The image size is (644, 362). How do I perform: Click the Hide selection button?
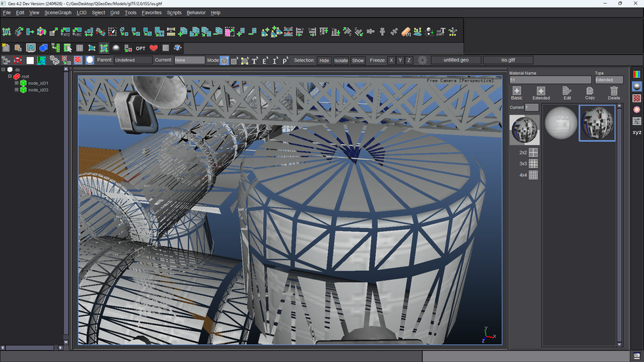324,60
